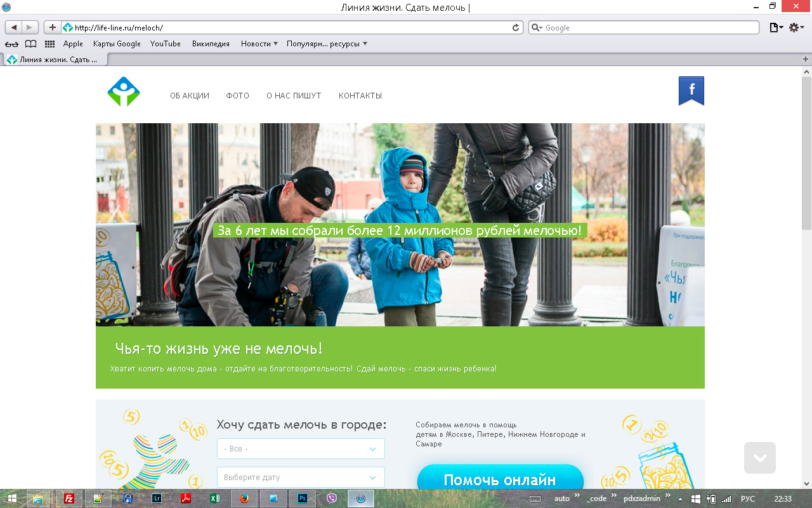Open the Apple bookmark
Image resolution: width=812 pixels, height=508 pixels.
click(x=73, y=44)
